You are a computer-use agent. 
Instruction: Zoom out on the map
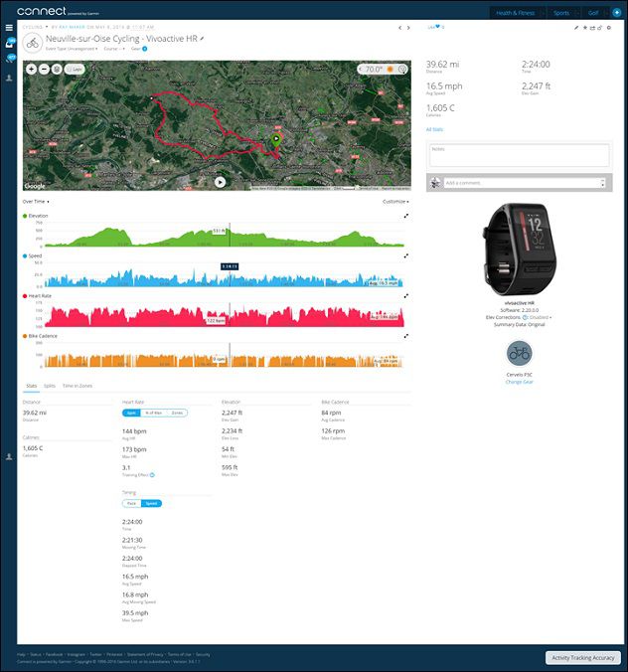point(44,69)
